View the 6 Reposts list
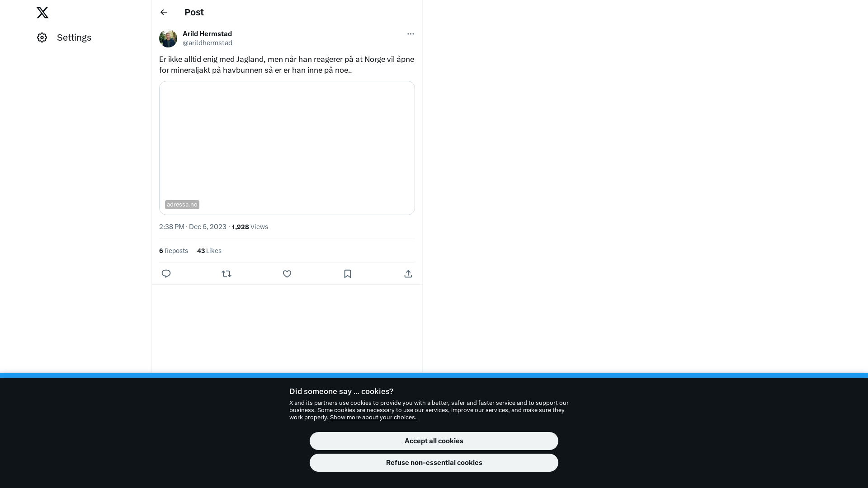868x488 pixels. tap(174, 251)
